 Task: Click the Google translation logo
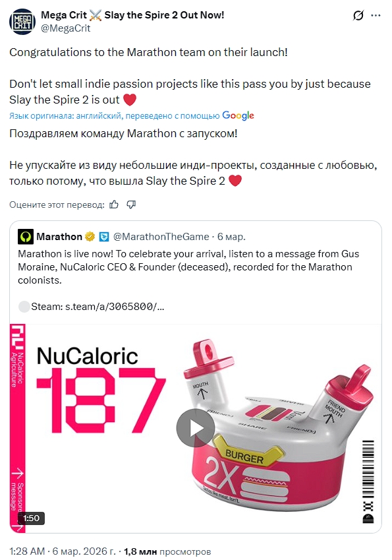238,115
